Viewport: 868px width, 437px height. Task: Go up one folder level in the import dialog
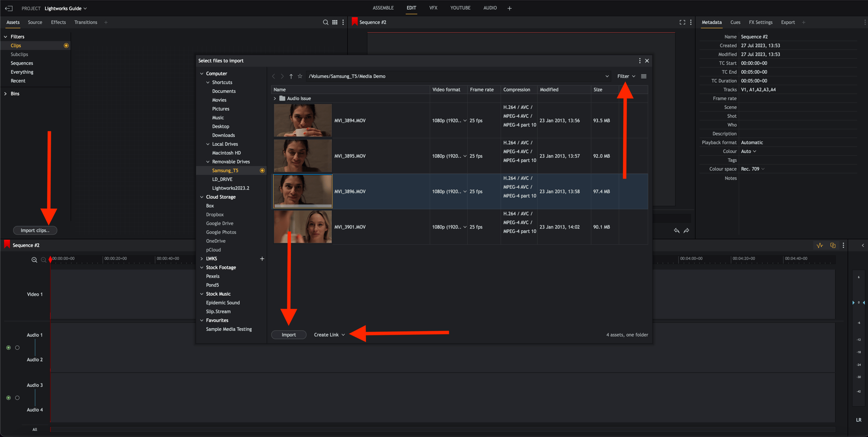pyautogui.click(x=291, y=76)
